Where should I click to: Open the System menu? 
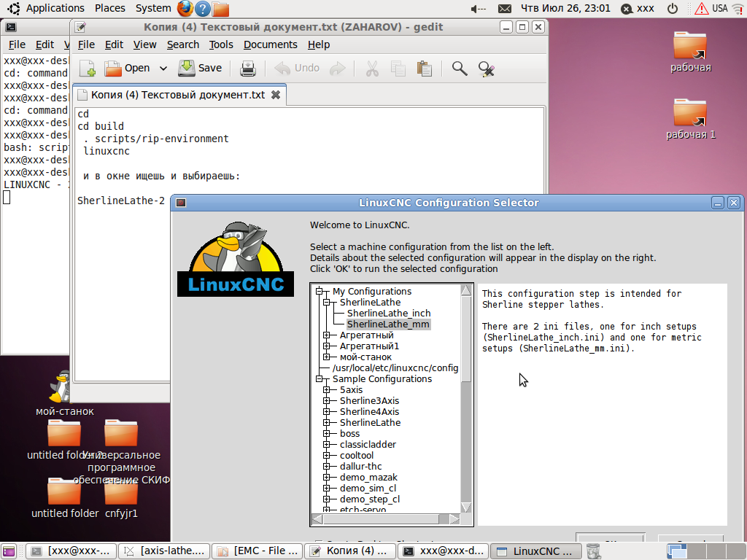pyautogui.click(x=153, y=8)
